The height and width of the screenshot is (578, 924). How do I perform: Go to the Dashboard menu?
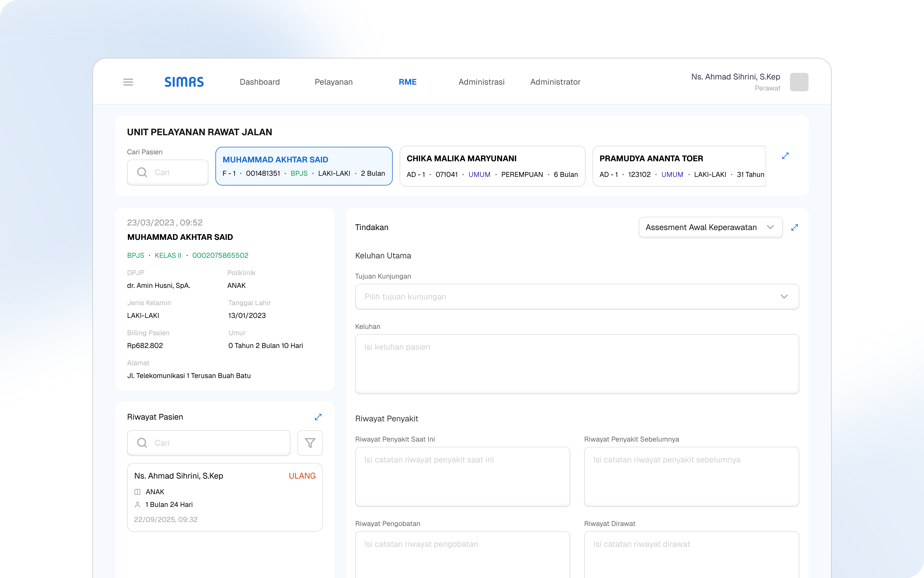click(x=260, y=82)
